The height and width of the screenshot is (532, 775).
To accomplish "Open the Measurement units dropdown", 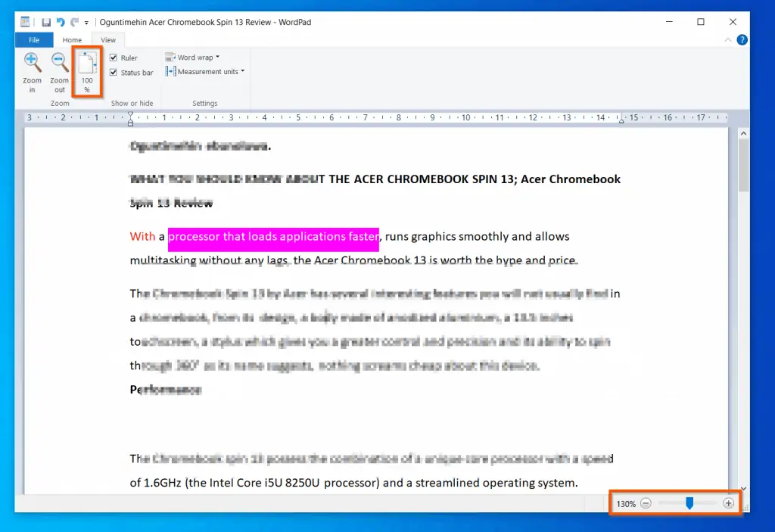I will point(204,72).
